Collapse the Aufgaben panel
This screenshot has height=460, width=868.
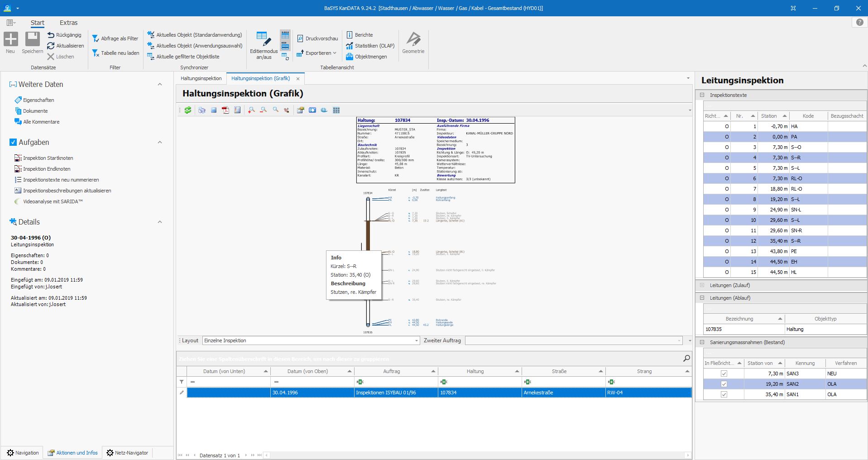(x=159, y=142)
